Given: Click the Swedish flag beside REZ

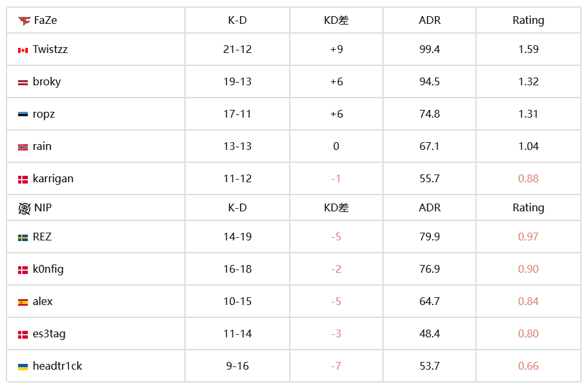Looking at the screenshot, I should (23, 238).
